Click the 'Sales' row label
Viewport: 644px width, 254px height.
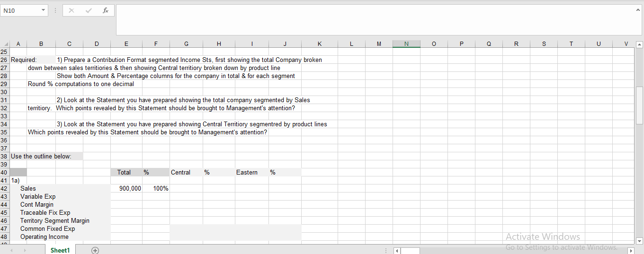point(28,189)
